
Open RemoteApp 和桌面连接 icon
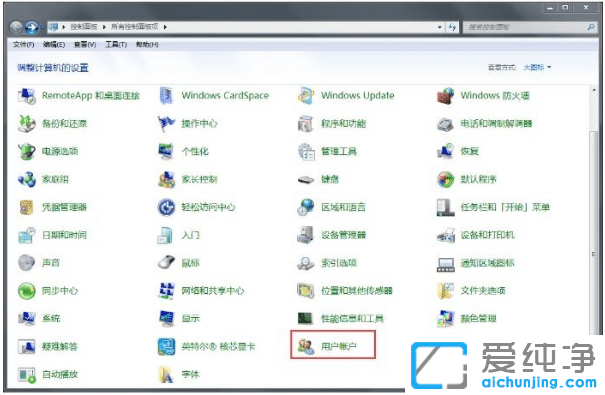pos(27,95)
